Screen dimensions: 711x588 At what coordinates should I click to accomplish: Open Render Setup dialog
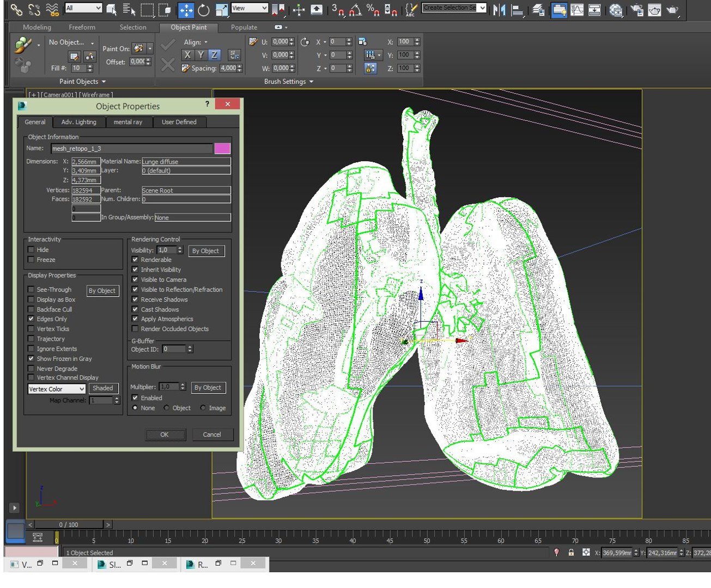636,9
